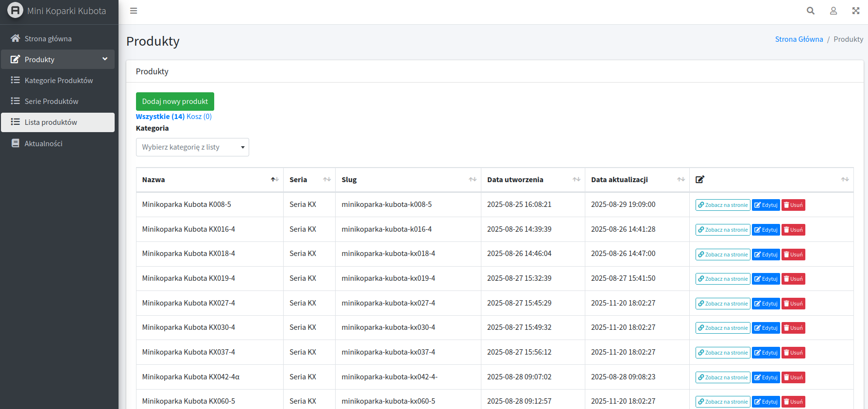This screenshot has height=409, width=868.
Task: Delete the Minikoparka Kubota KX030-4 product
Action: click(x=793, y=328)
